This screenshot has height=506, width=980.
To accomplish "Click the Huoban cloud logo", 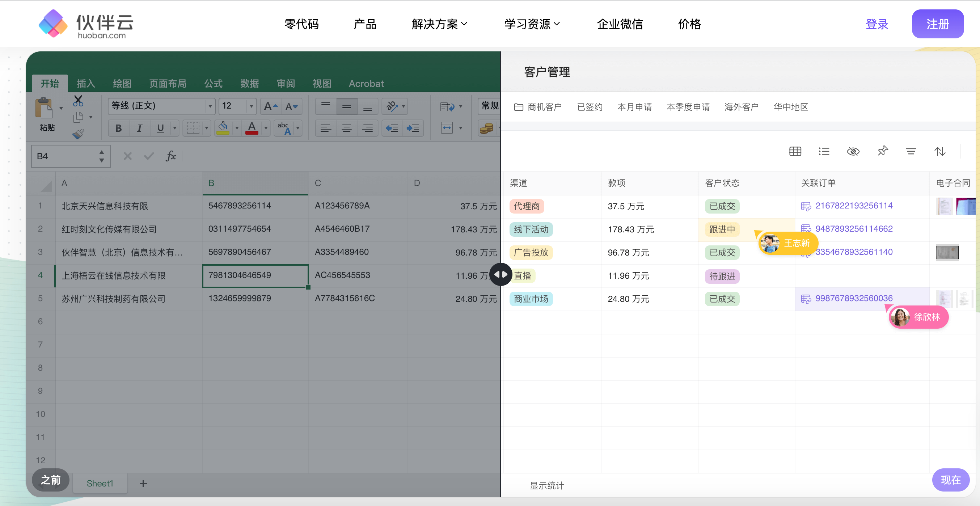I will click(x=86, y=24).
